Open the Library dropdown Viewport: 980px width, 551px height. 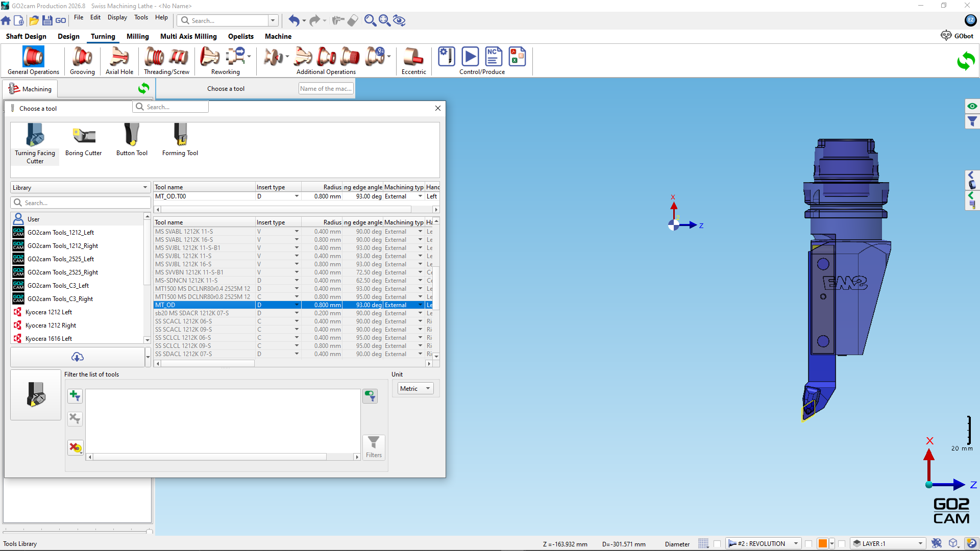80,187
